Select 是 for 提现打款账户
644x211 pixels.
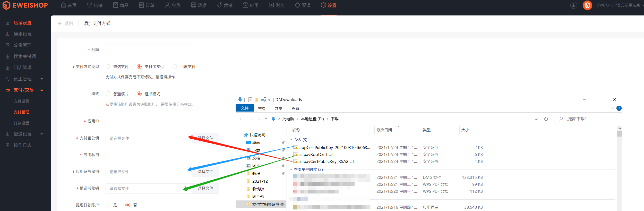point(108,205)
